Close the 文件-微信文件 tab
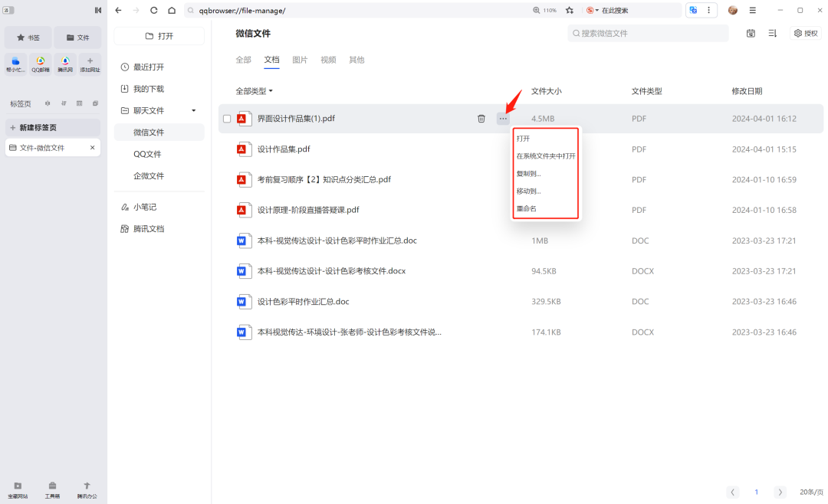 [93, 148]
